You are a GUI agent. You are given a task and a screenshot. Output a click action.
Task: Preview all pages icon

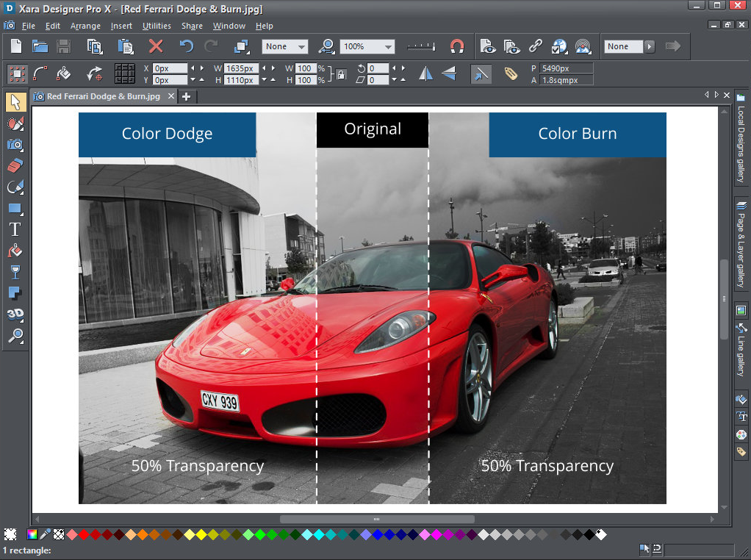[511, 46]
